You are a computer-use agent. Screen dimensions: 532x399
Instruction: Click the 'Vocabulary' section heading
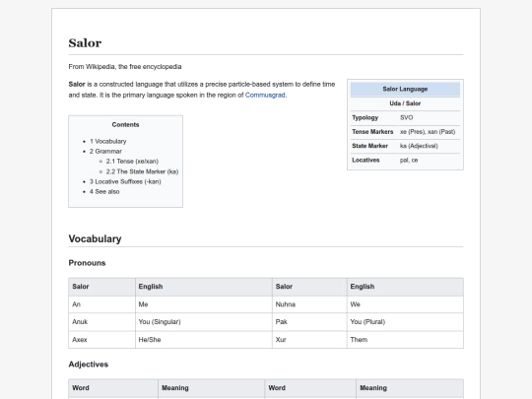click(x=95, y=238)
